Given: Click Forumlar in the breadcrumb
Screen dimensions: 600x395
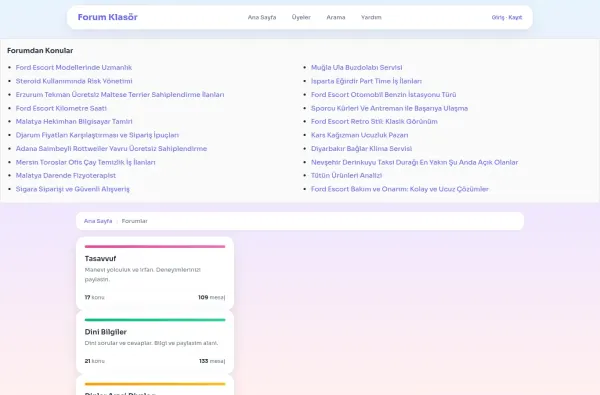Looking at the screenshot, I should tap(134, 221).
